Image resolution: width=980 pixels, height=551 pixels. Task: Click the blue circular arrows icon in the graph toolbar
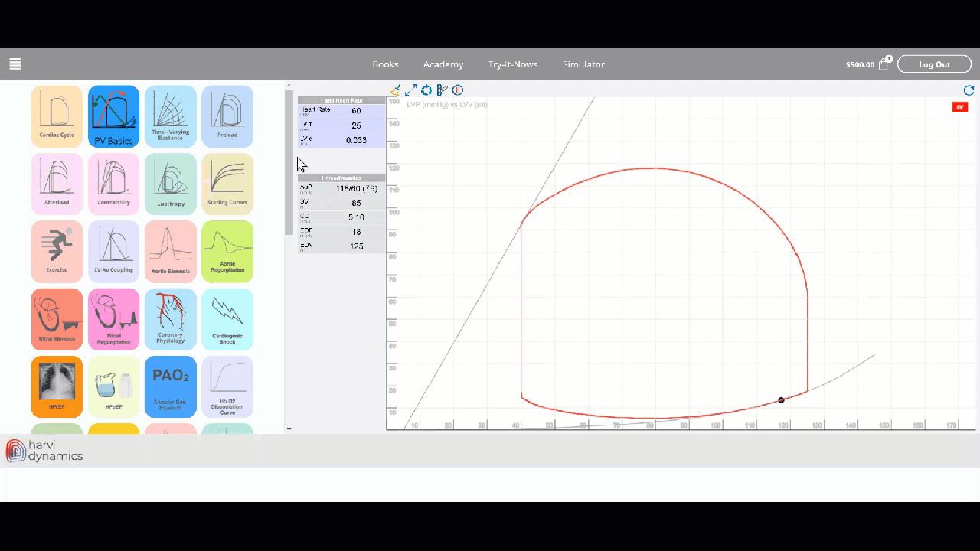coord(426,90)
